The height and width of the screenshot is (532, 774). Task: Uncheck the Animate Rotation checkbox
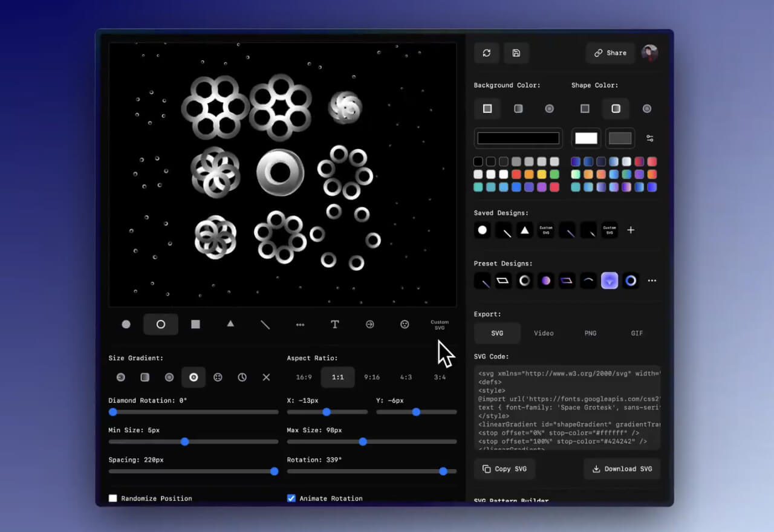291,498
